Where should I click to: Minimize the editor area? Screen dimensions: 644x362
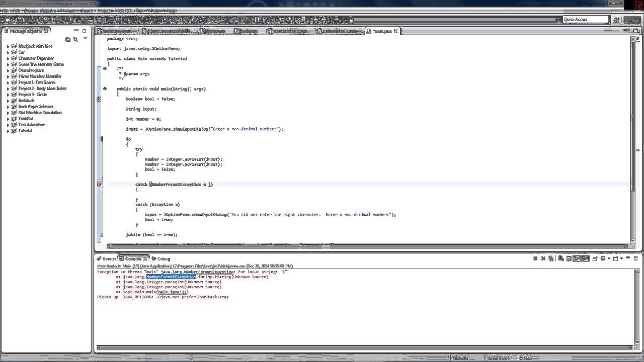[x=628, y=31]
